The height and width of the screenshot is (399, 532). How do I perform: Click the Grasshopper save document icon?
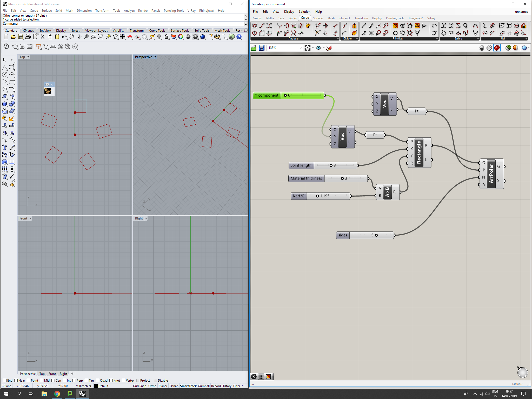[x=262, y=48]
